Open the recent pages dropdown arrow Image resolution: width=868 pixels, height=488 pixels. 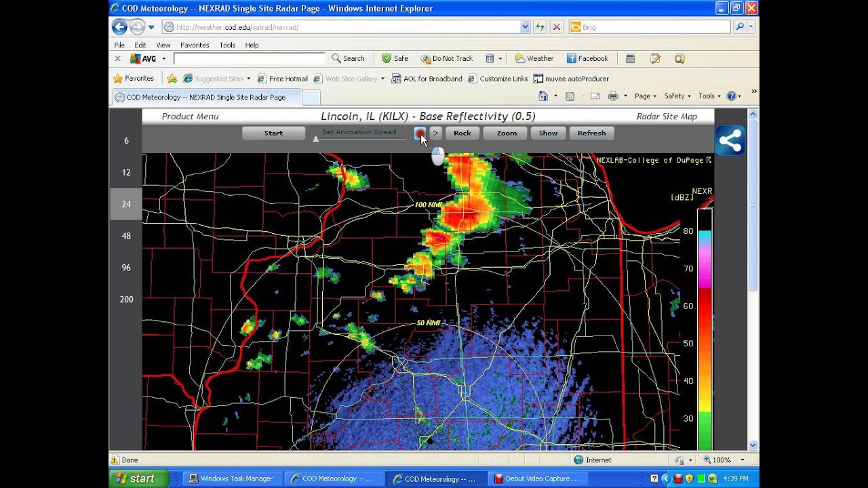[x=151, y=27]
